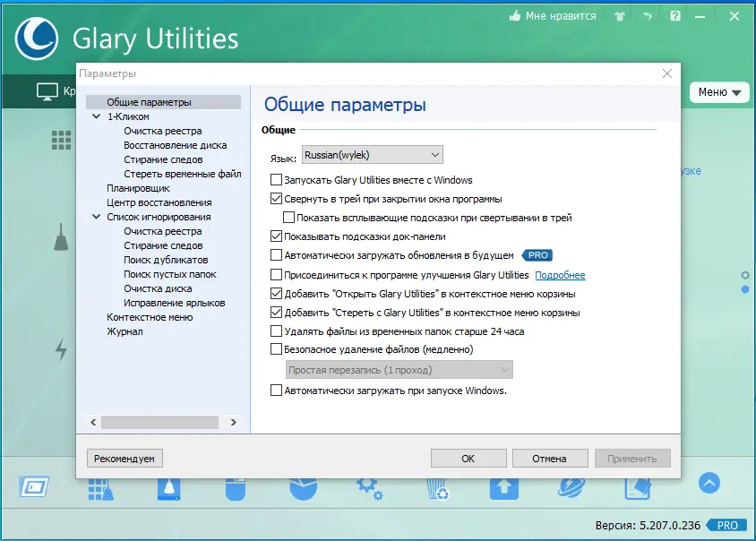
Task: Open 'Простая перезапись (1 проход)' dropdown
Action: 399,370
